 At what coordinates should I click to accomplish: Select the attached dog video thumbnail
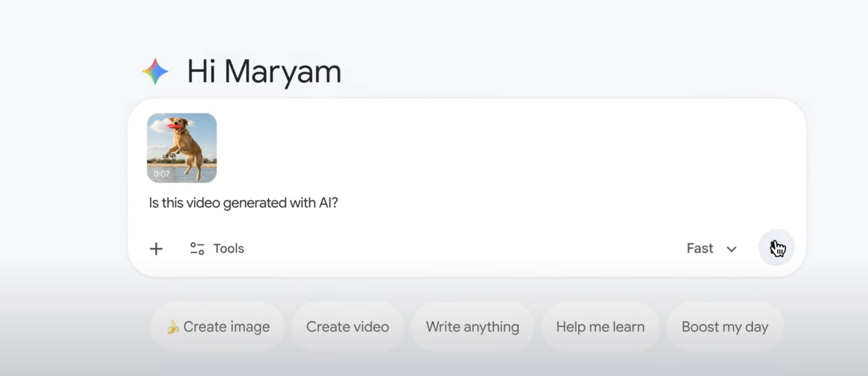pos(182,148)
